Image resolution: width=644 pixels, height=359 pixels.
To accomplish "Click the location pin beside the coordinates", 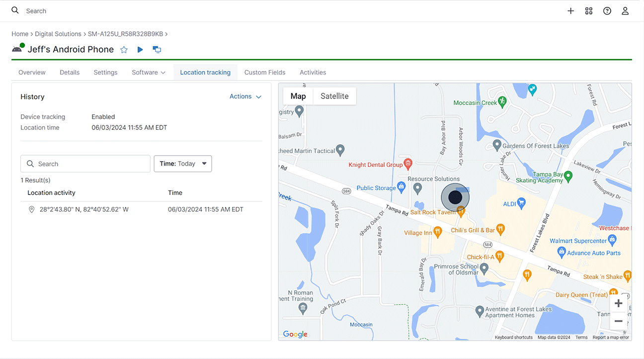I will pyautogui.click(x=31, y=209).
